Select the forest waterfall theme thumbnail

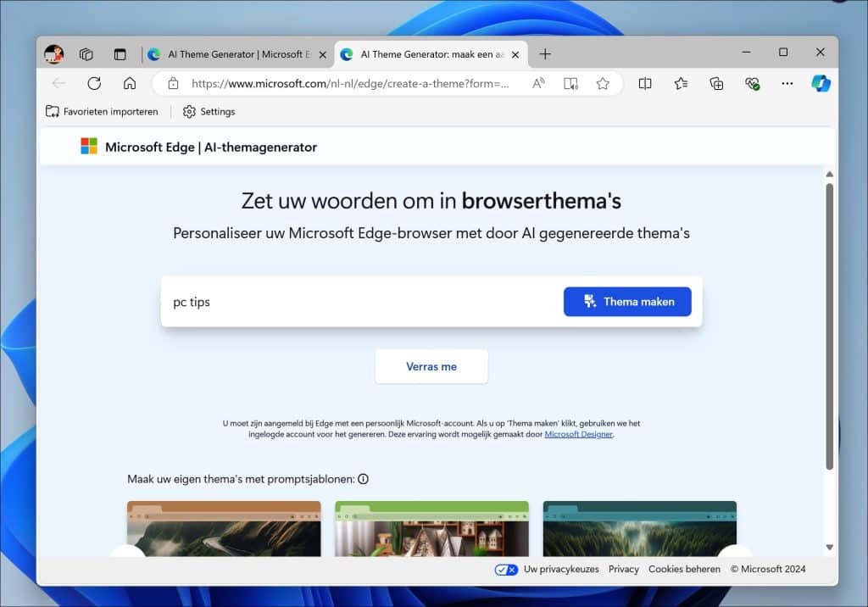[639, 528]
